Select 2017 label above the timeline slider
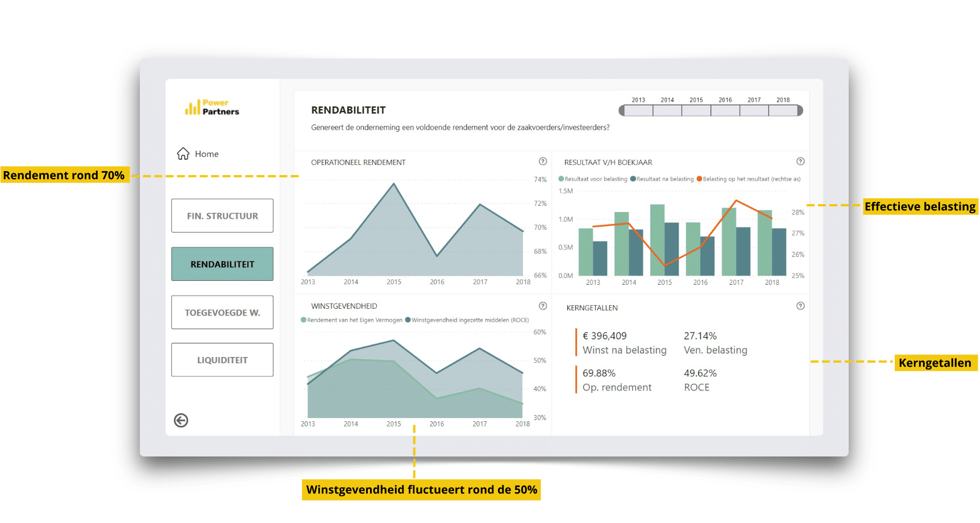This screenshot has height=523, width=980. click(754, 100)
